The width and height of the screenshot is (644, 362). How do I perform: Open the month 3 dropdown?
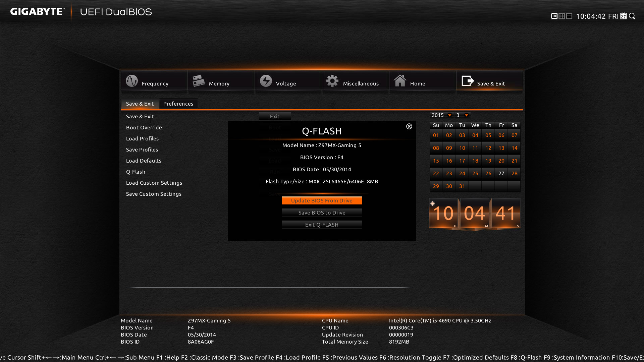click(x=463, y=115)
